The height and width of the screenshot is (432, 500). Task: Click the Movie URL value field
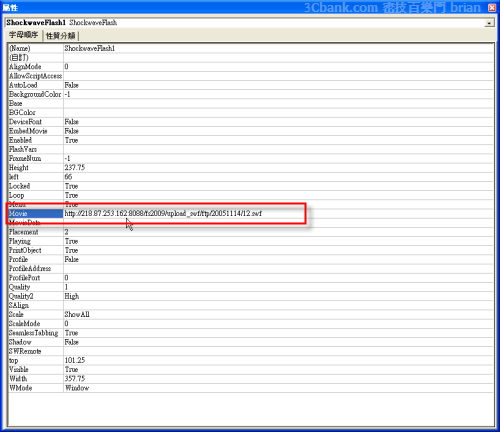pos(278,214)
